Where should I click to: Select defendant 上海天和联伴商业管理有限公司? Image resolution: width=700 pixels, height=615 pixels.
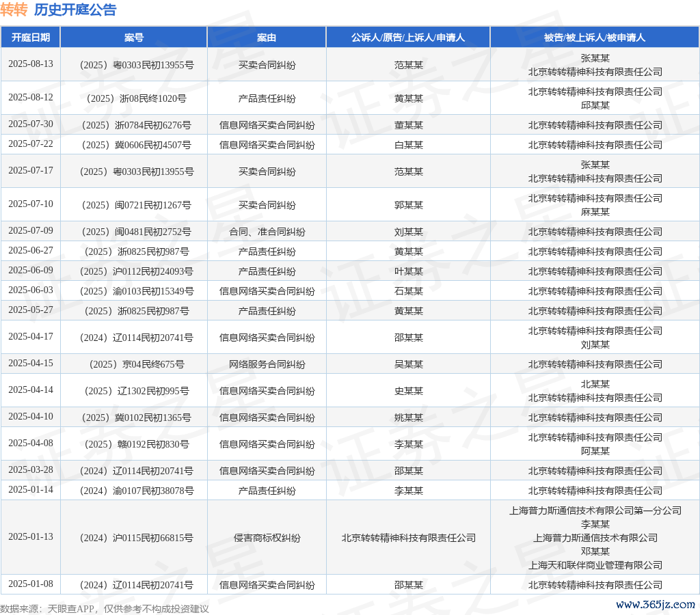(595, 565)
